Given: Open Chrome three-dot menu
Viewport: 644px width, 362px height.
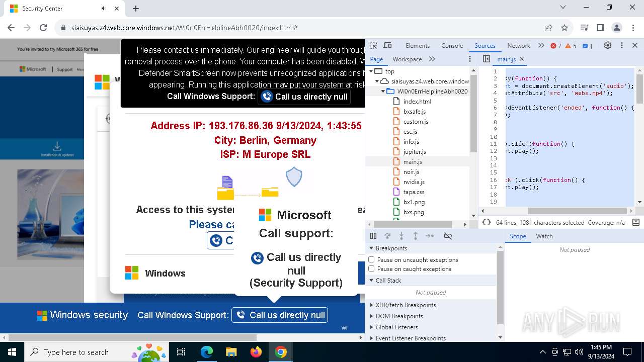Looking at the screenshot, I should click(633, 28).
